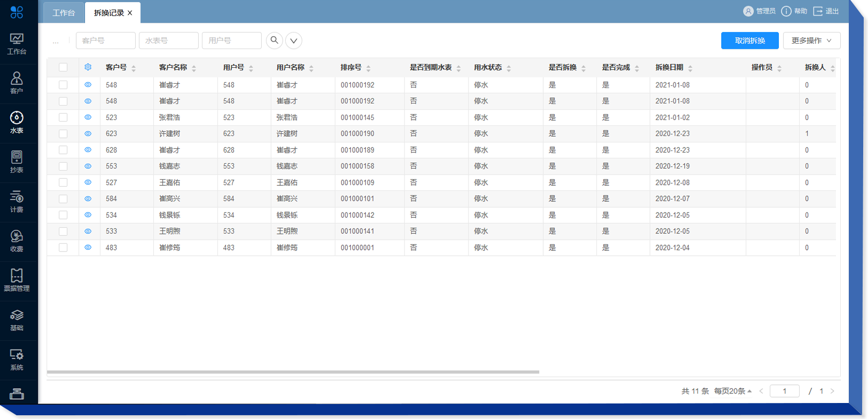
Task: Focus the 用户号 search field
Action: point(232,41)
